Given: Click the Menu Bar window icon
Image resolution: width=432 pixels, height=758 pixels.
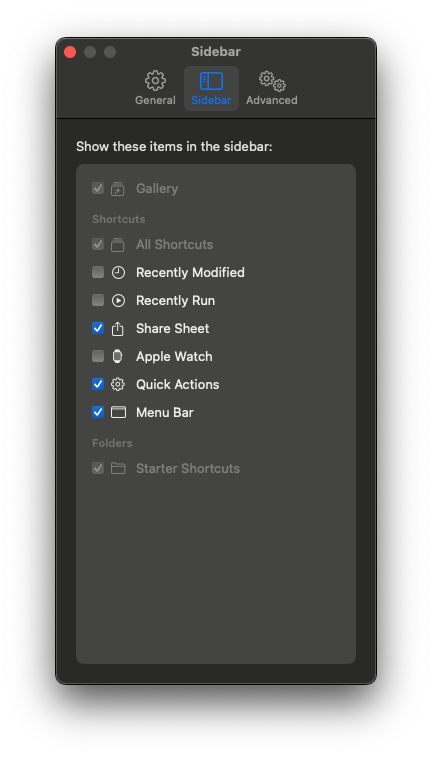Looking at the screenshot, I should point(118,412).
